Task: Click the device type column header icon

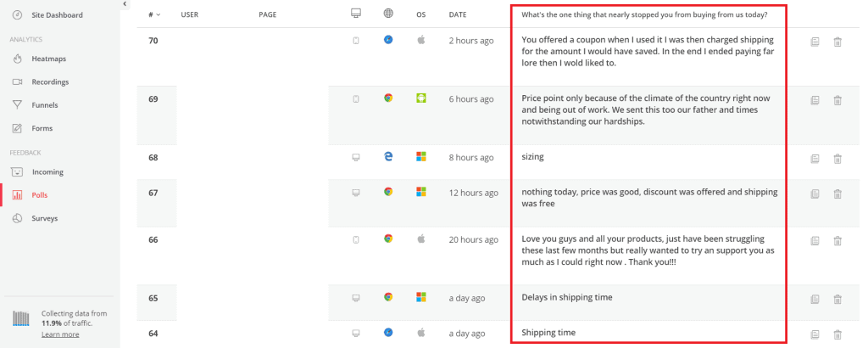Action: tap(356, 14)
